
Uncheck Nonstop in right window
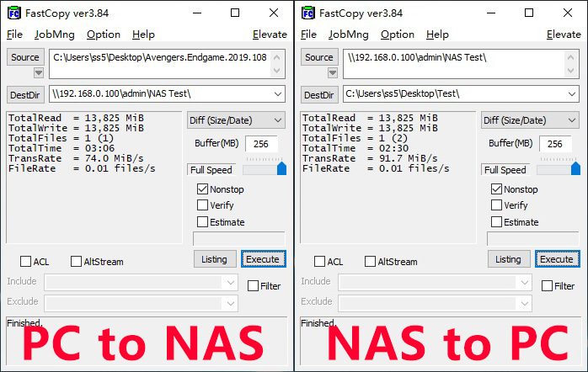pyautogui.click(x=496, y=189)
